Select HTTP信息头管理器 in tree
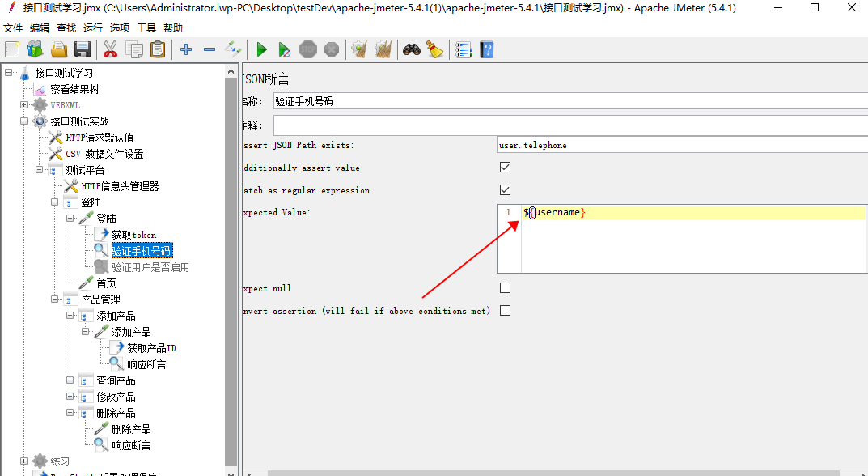 click(120, 186)
